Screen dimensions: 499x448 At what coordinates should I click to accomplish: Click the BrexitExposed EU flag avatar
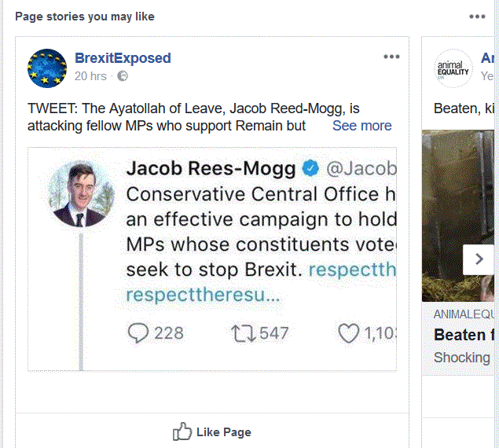pos(47,68)
